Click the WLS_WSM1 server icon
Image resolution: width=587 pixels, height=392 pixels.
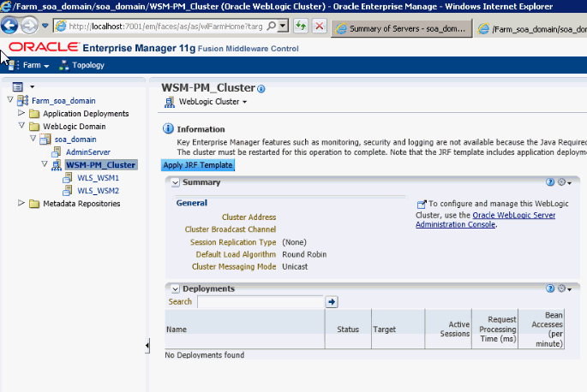68,178
